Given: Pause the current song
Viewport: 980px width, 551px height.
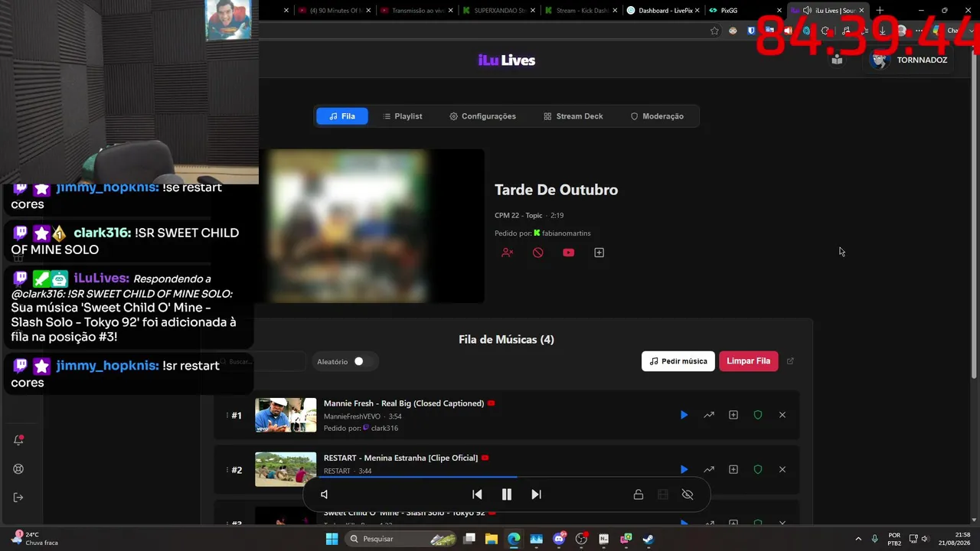Looking at the screenshot, I should tap(507, 494).
